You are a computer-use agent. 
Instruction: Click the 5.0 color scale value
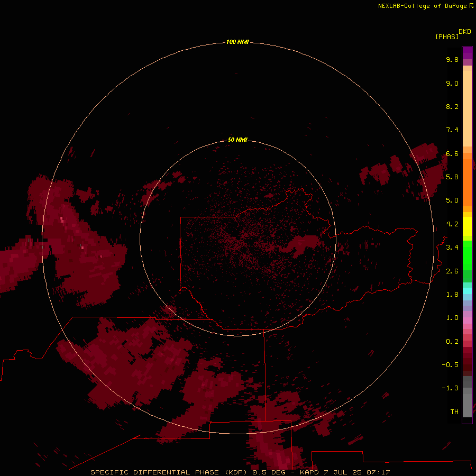click(452, 200)
